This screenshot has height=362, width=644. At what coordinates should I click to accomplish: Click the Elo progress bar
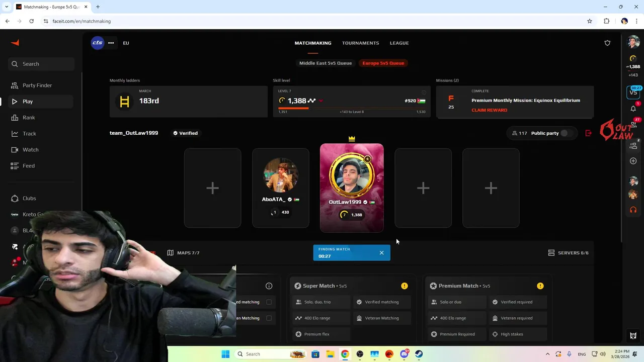352,108
